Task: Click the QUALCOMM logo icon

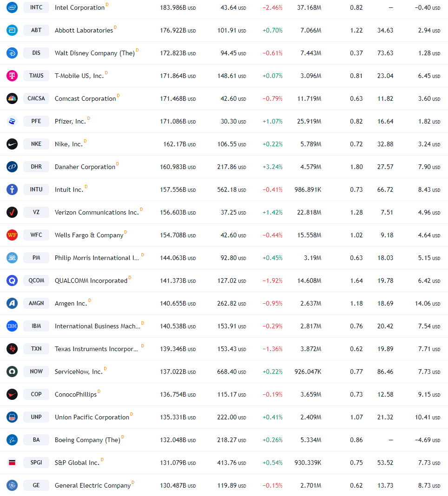Action: click(x=12, y=281)
